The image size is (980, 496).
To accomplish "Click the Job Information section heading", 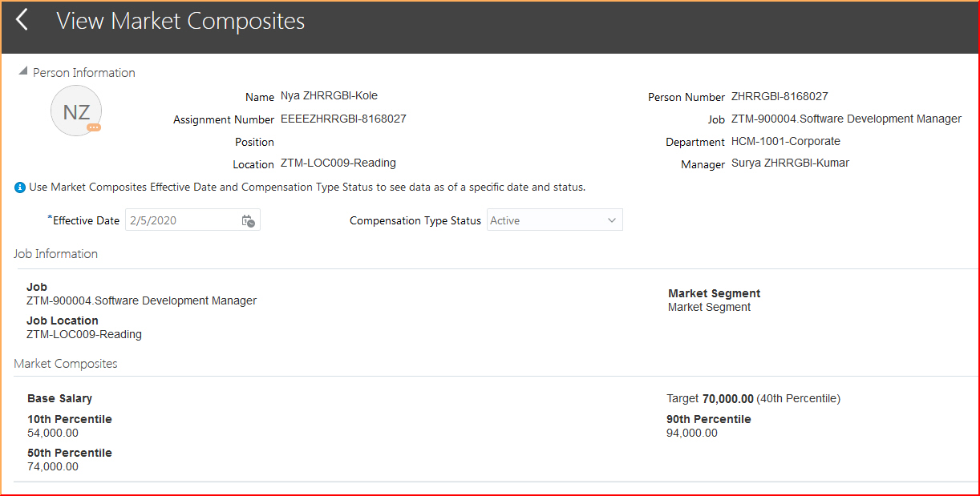I will click(55, 254).
